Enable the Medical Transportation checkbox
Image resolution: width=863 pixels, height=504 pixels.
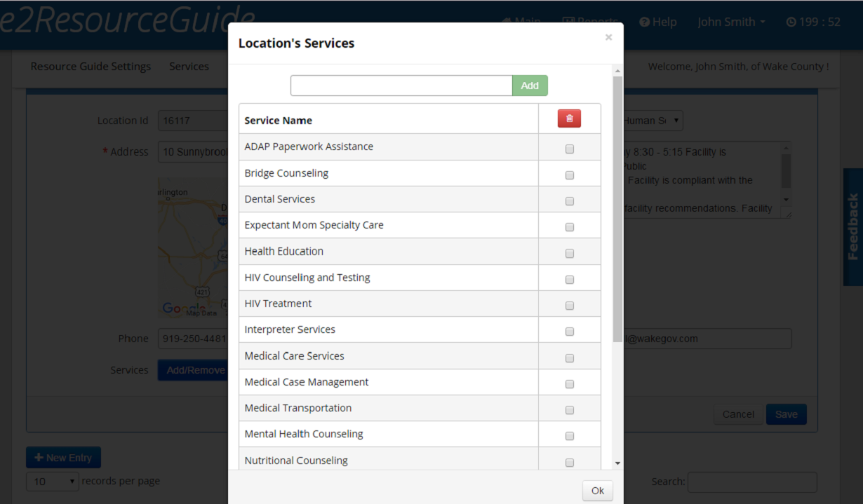570,410
